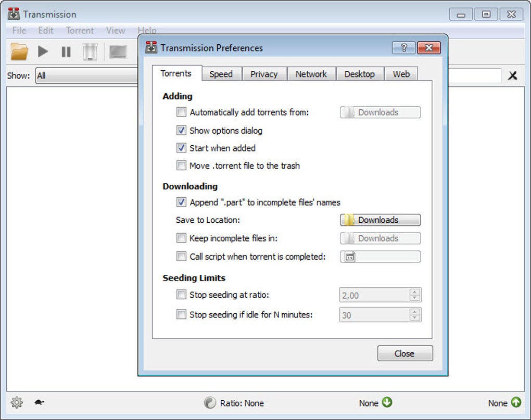Click the Close button in Preferences
Image resolution: width=531 pixels, height=420 pixels.
pos(405,353)
